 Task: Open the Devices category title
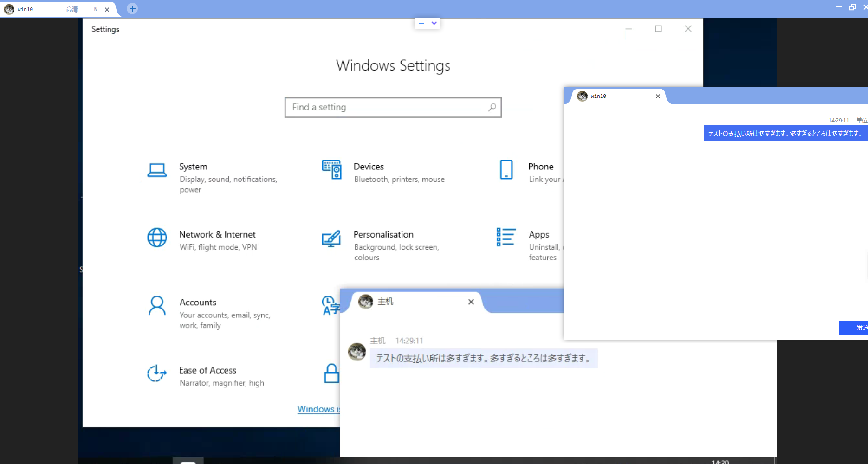[369, 167]
